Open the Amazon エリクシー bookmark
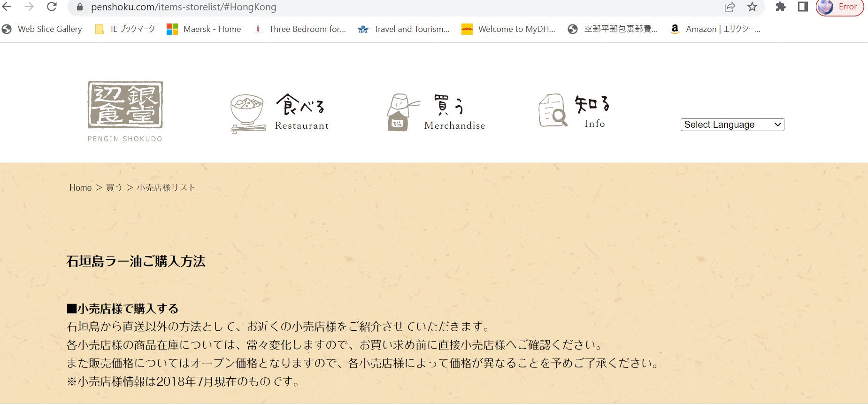Screen dimensions: 868x405 (715, 29)
